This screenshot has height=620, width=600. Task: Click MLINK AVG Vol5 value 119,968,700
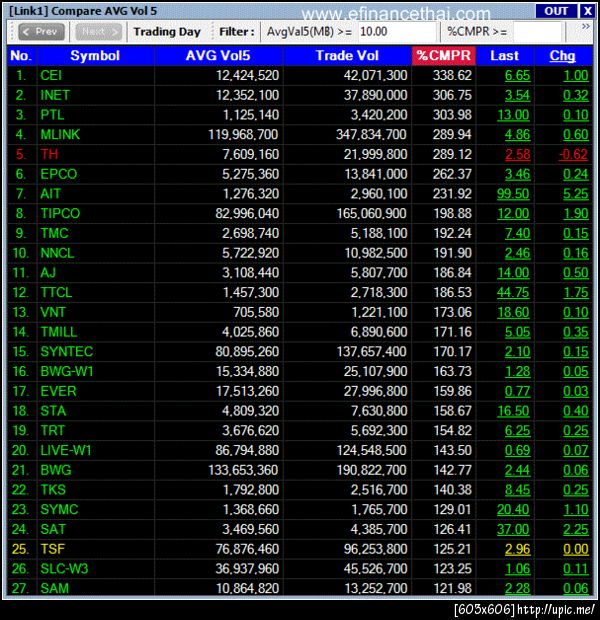244,134
